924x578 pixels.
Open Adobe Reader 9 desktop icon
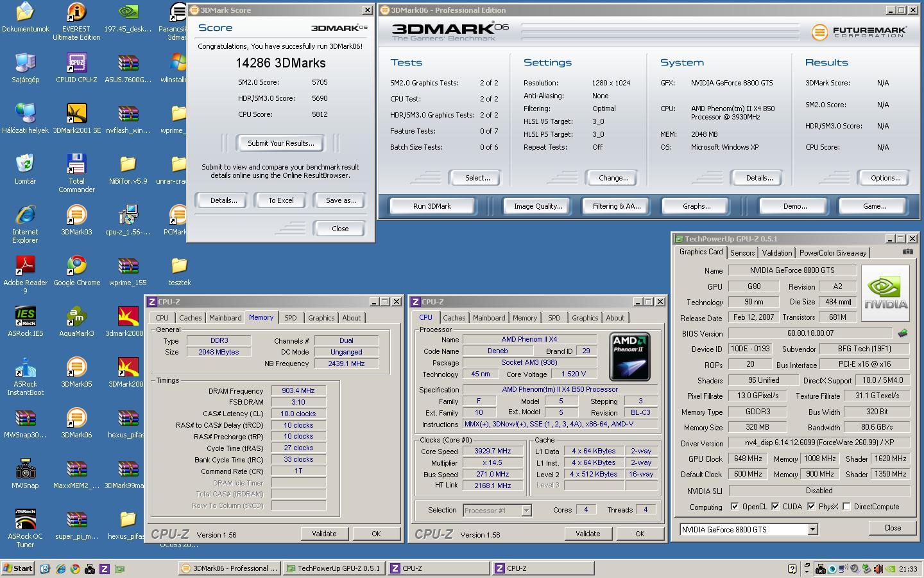click(25, 274)
